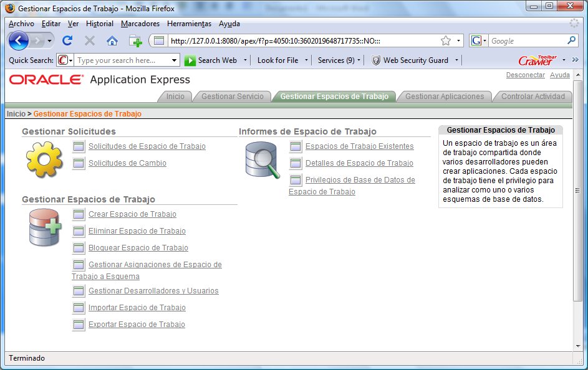Click the Google search box
The width and height of the screenshot is (588, 370).
click(x=528, y=41)
